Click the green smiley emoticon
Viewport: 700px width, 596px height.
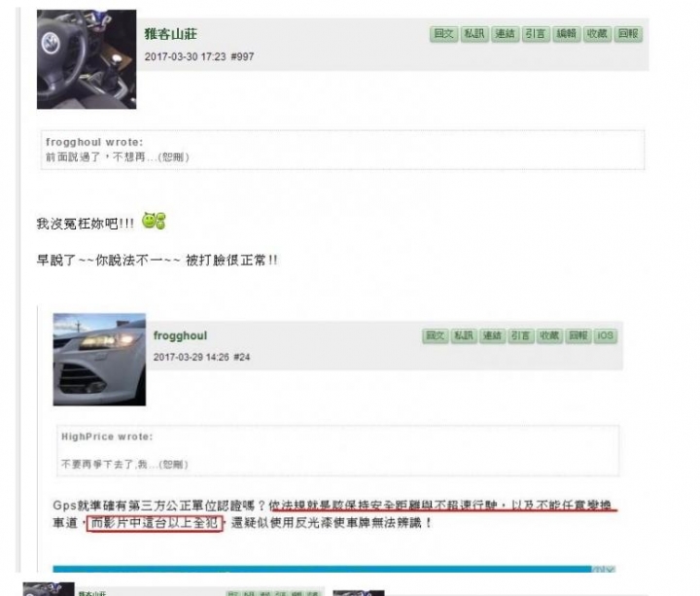pyautogui.click(x=154, y=221)
